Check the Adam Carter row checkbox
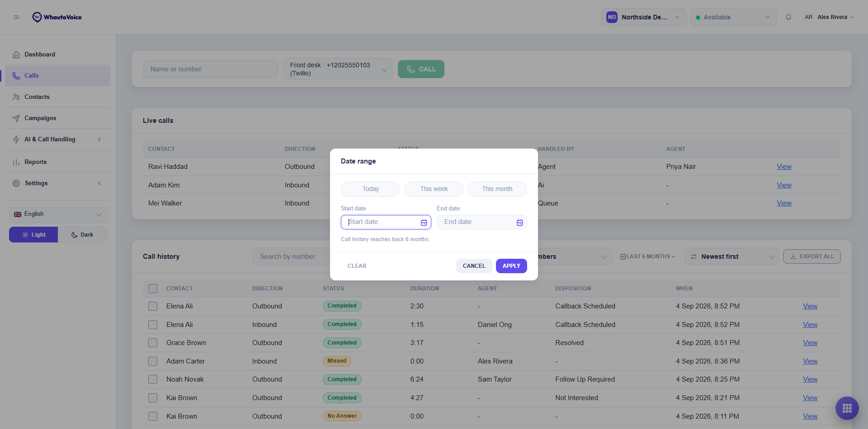This screenshot has width=868, height=429. coord(153,361)
